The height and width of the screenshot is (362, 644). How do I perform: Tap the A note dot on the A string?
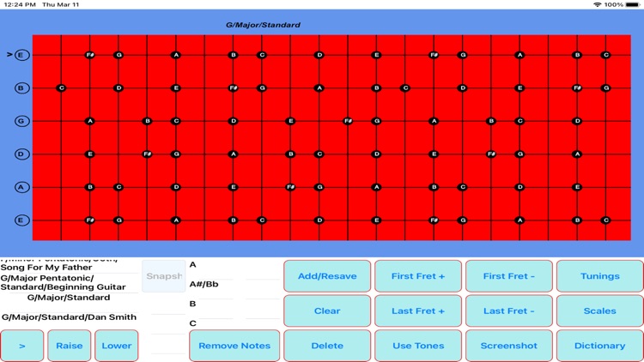[x=376, y=187]
